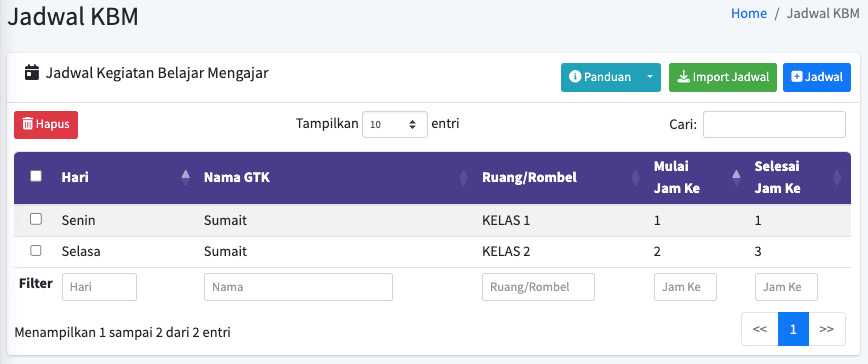868x364 pixels.
Task: Click the Menampilkan 1 sampai 2 entries info
Action: tap(123, 332)
